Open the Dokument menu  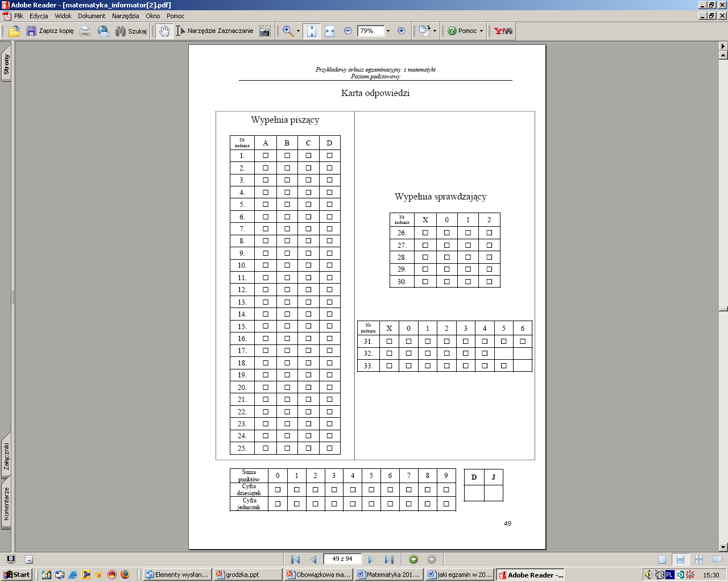coord(92,16)
